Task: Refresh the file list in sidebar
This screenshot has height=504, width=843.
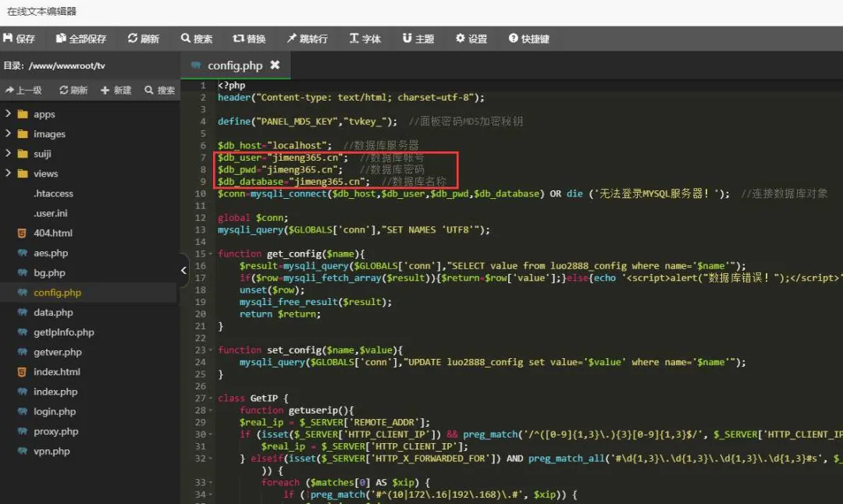Action: click(73, 91)
